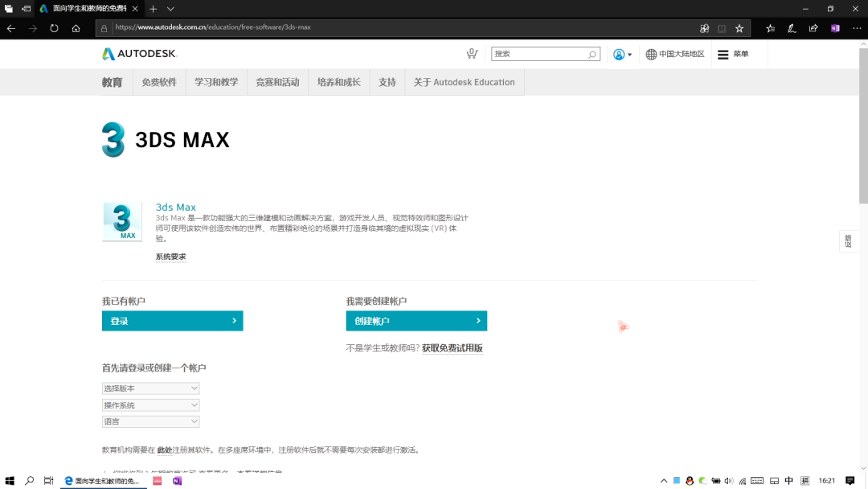Click the large 3DS MAX logo icon
The height and width of the screenshot is (489, 868).
click(x=113, y=140)
